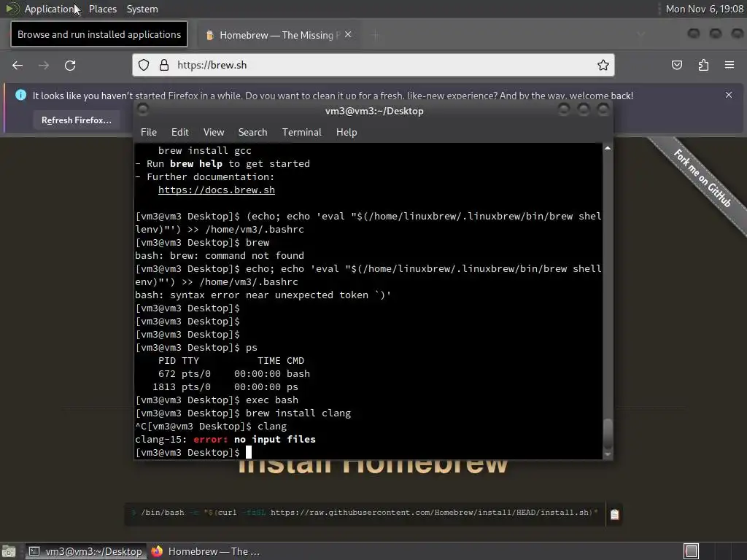
Task: Click the terminal scrollbar thumb
Action: tap(608, 433)
